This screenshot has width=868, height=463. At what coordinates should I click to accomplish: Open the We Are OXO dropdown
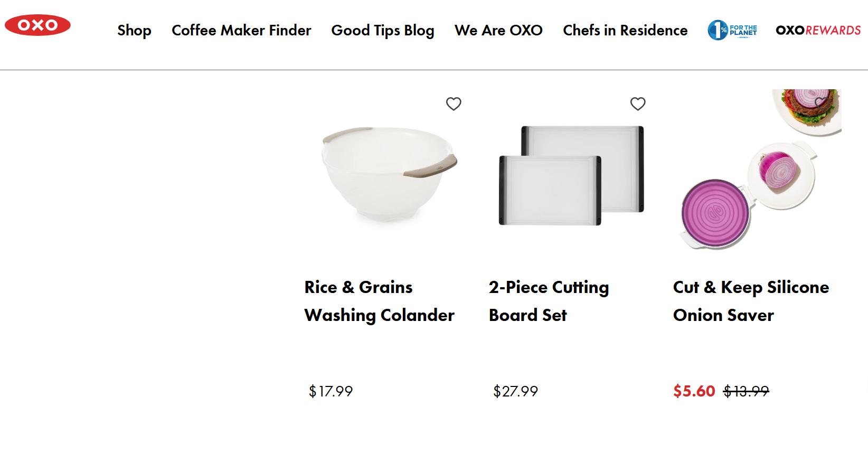click(498, 31)
